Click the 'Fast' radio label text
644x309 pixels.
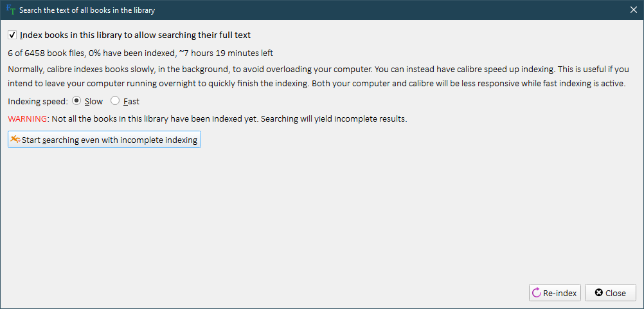point(131,102)
